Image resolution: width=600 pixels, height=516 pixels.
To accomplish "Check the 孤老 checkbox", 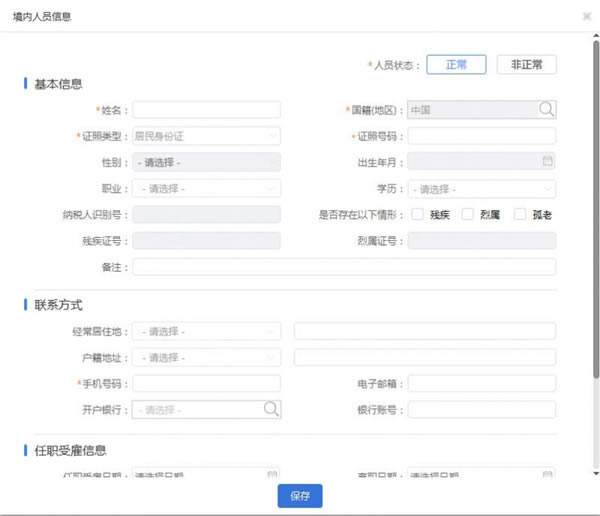I will click(519, 214).
